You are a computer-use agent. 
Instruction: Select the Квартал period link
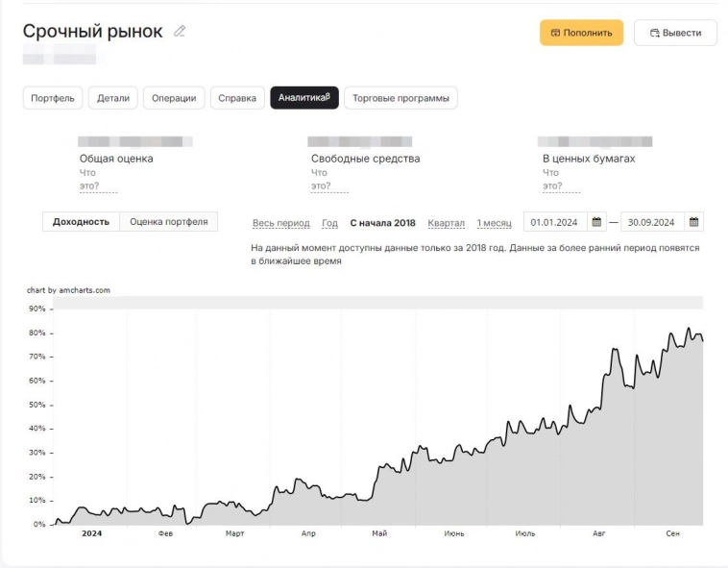[446, 223]
